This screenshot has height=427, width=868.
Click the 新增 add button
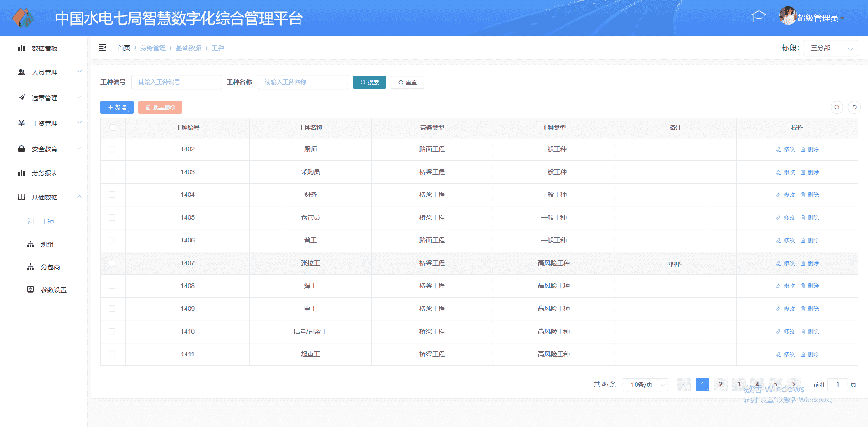(x=117, y=107)
